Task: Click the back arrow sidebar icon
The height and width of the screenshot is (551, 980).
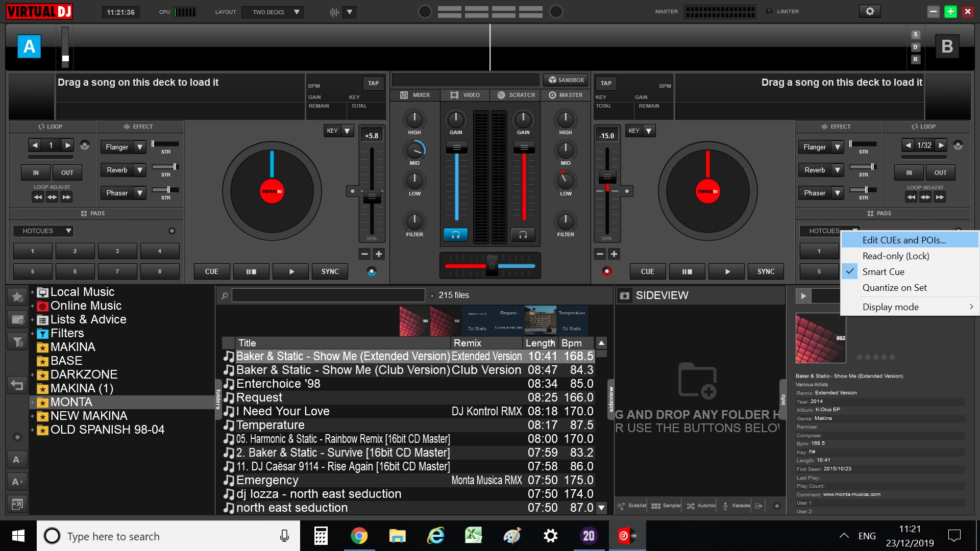Action: 17,385
